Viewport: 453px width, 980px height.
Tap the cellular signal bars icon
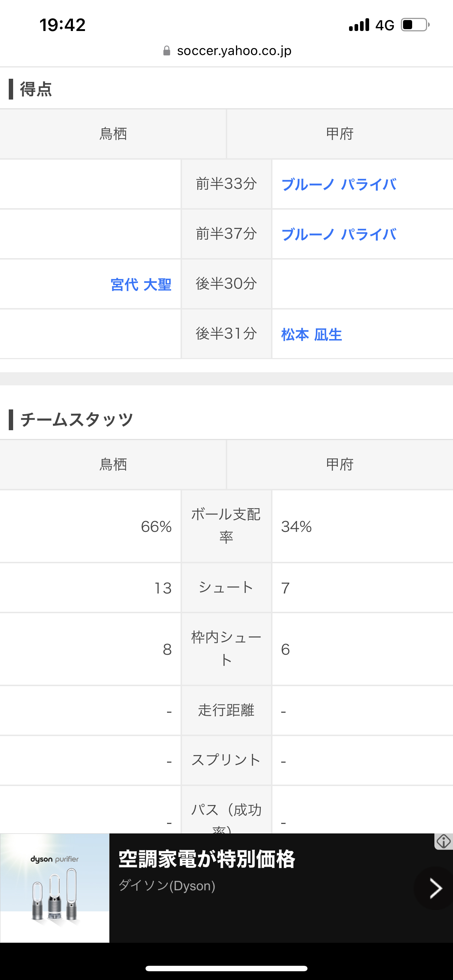click(359, 25)
